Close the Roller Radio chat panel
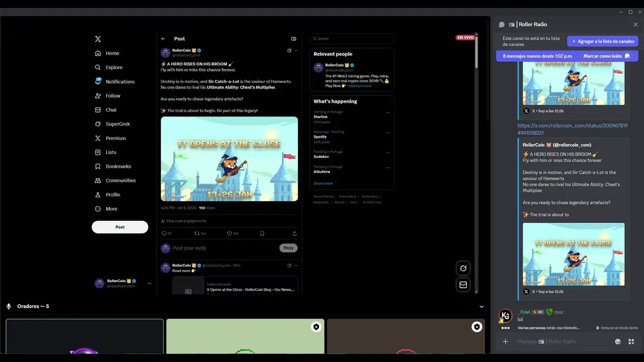The image size is (644, 362). [635, 25]
